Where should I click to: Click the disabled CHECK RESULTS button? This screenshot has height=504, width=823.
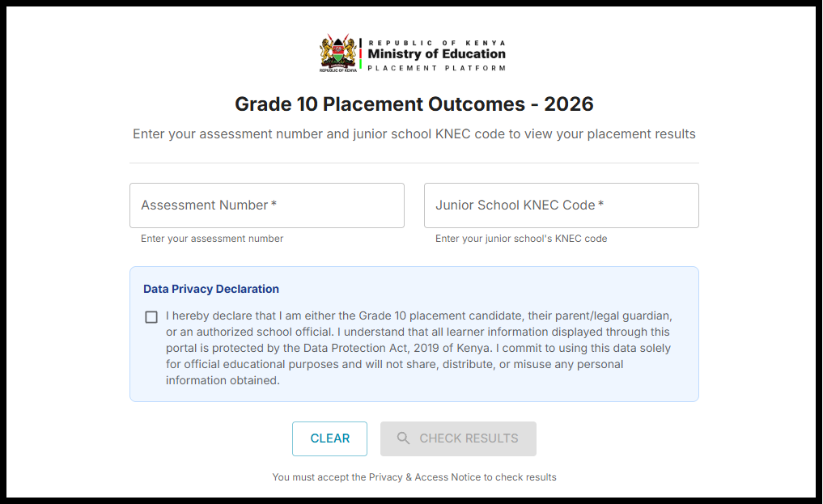tap(458, 438)
